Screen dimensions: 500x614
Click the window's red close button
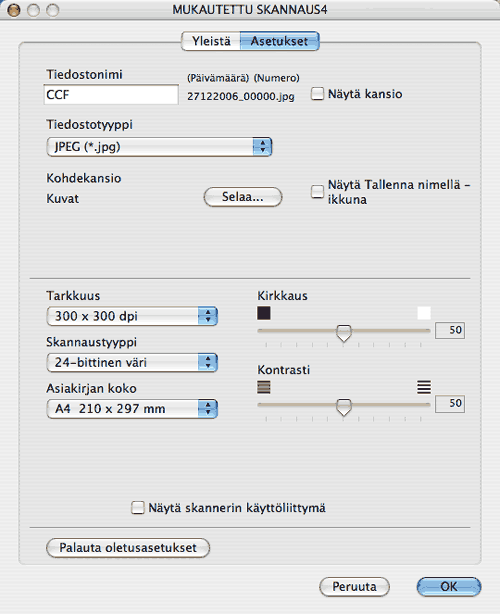coord(14,10)
